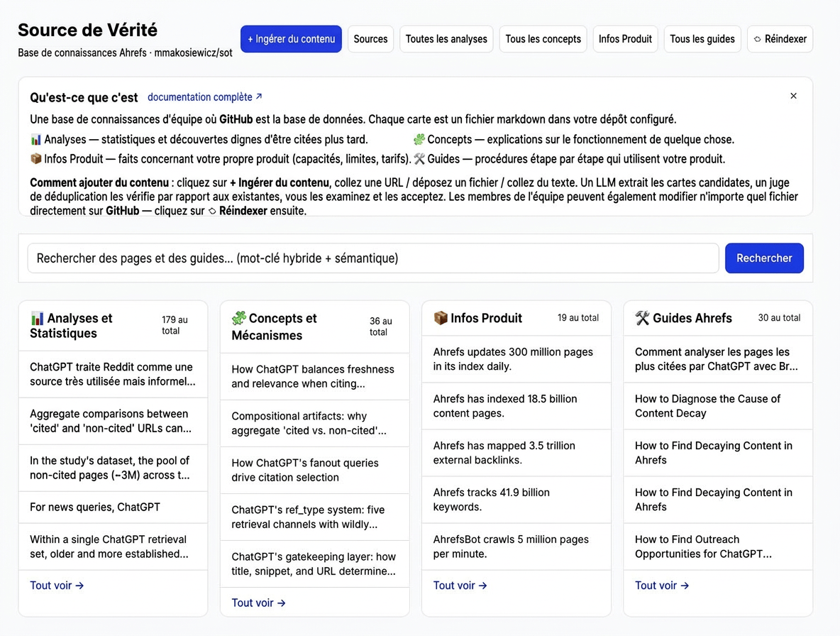The height and width of the screenshot is (636, 840).
Task: Click 'Tout voir' under Concepts et Mécanismes
Action: click(x=258, y=603)
